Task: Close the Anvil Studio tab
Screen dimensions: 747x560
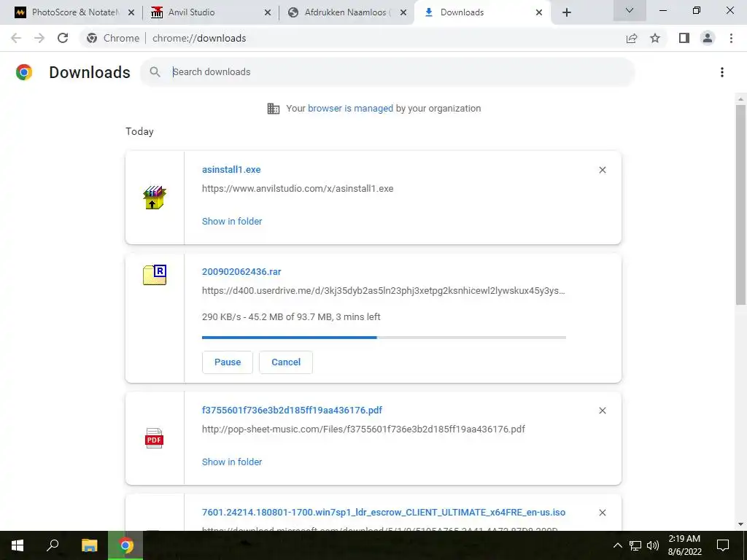Action: coord(268,12)
